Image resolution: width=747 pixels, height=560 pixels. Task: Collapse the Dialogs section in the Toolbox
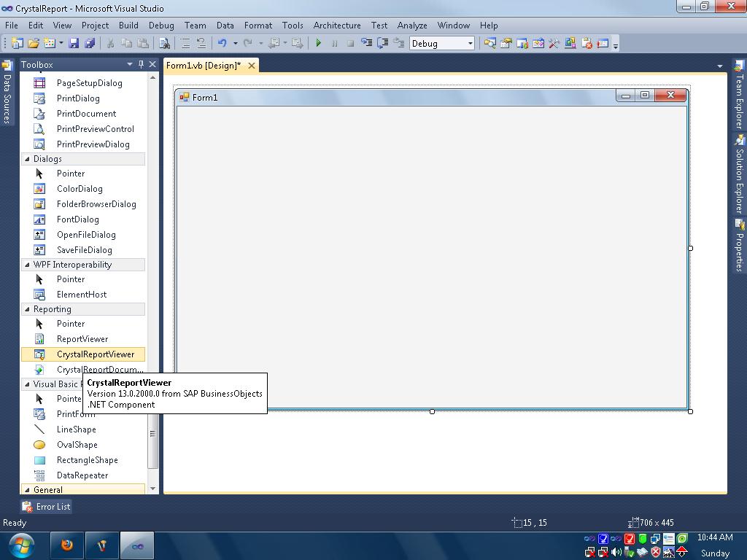(x=27, y=158)
